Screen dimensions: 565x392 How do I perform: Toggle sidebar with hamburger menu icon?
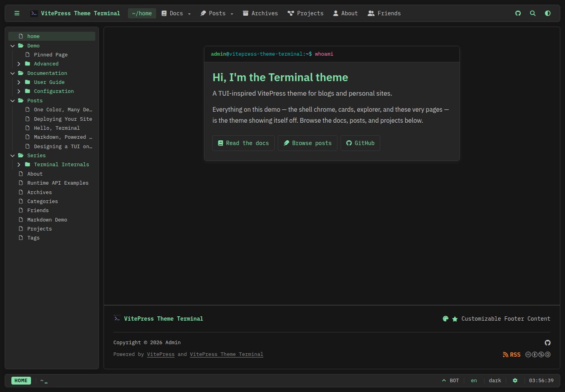point(17,13)
